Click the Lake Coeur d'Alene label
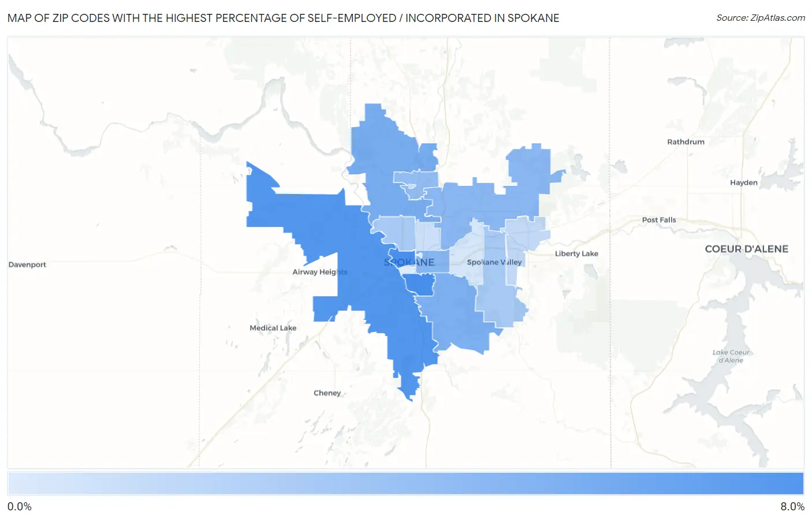The height and width of the screenshot is (519, 812). [x=731, y=356]
